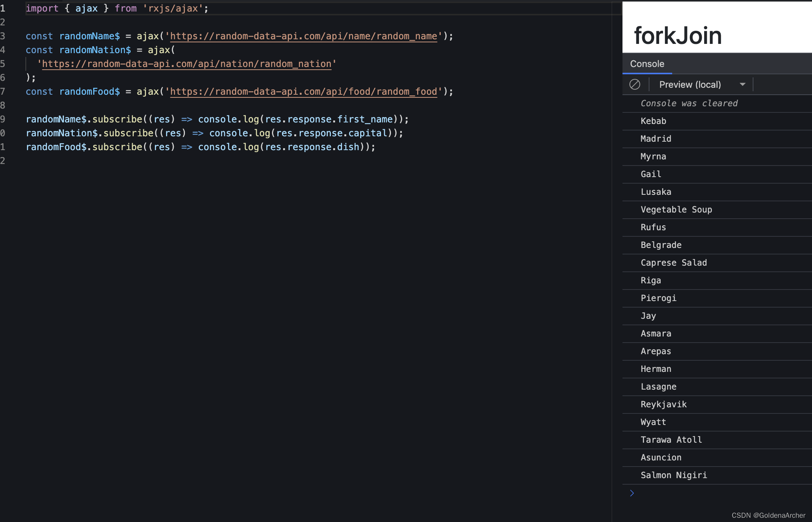Click line number 3 in the editor

click(x=3, y=36)
